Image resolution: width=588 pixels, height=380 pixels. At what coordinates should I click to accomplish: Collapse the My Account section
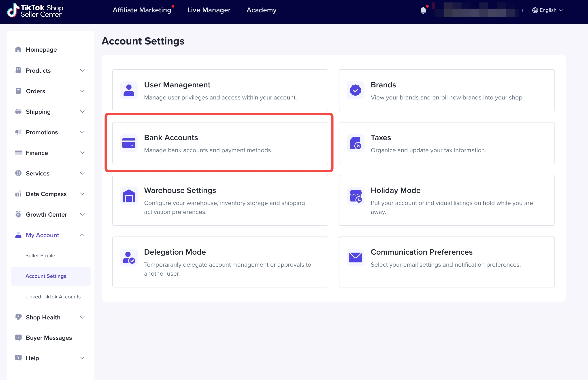pos(82,235)
